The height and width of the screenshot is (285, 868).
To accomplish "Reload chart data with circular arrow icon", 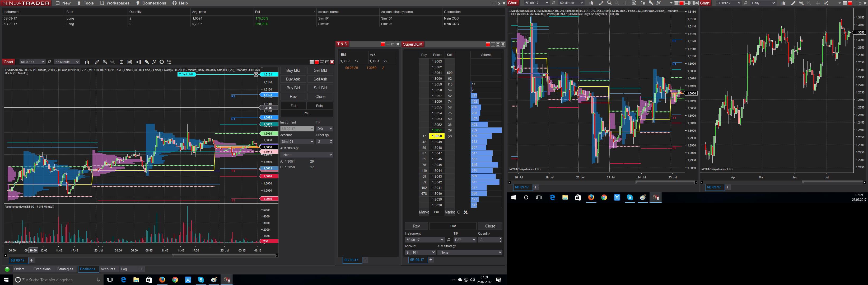I will pos(162,62).
